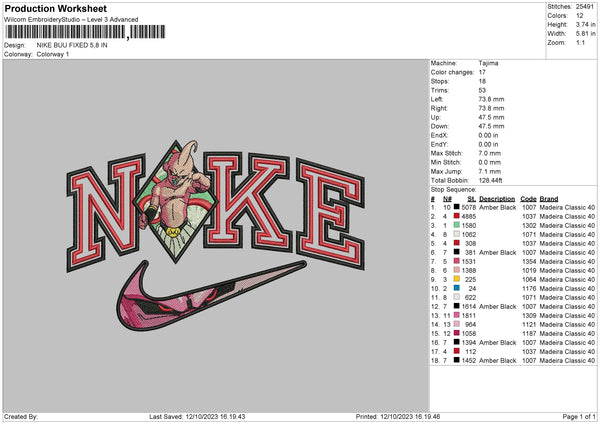Select the 'Down:' measurement label
Viewport: 600px width, 424px height.
click(440, 126)
